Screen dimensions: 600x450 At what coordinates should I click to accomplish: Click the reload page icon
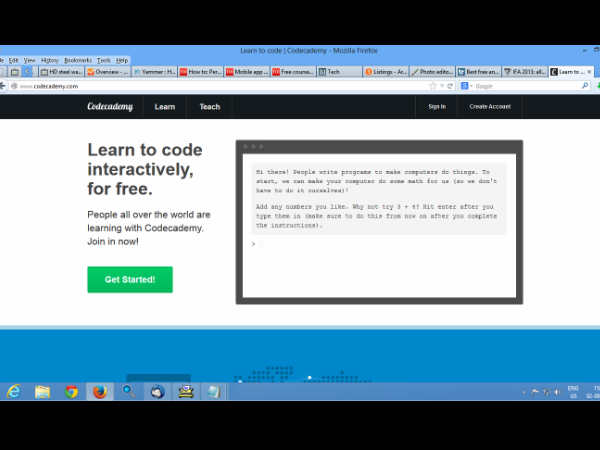tap(450, 86)
